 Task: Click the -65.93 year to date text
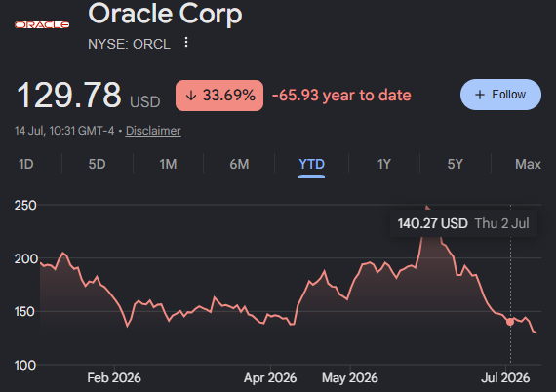[341, 96]
